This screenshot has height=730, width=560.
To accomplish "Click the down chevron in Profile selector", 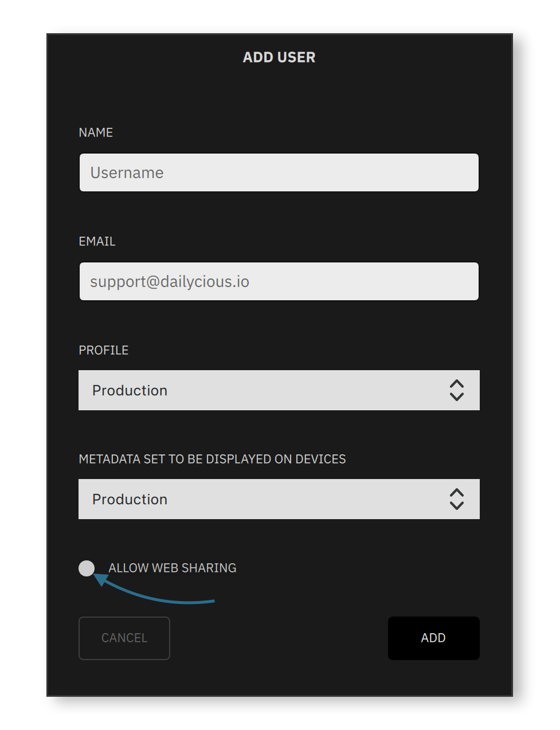I will click(456, 397).
